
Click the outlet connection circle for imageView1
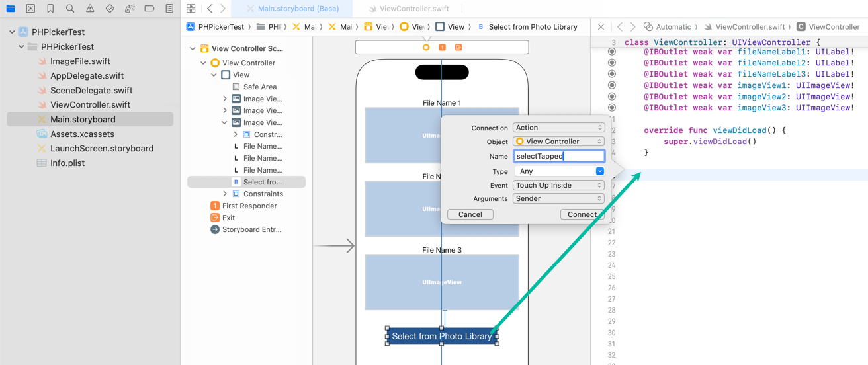tap(612, 85)
